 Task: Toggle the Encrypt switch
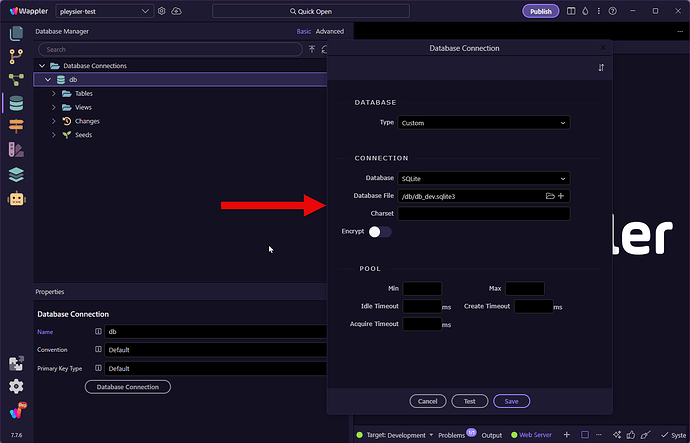click(380, 232)
